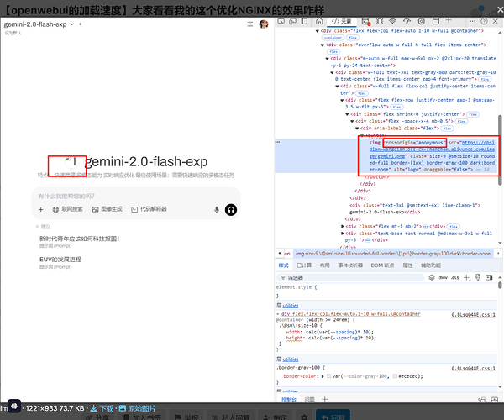Add new style rule plus icon
Image resolution: width=504 pixels, height=420 pixels.
pos(467,278)
